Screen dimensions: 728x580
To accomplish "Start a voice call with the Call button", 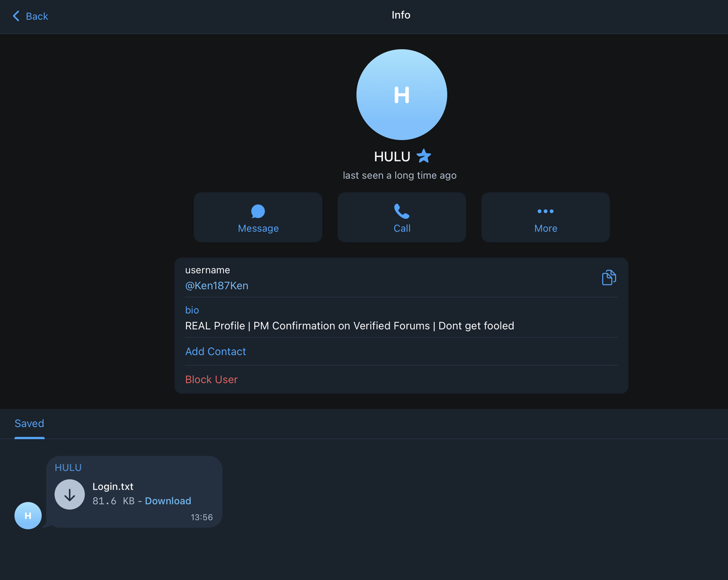I will (402, 217).
